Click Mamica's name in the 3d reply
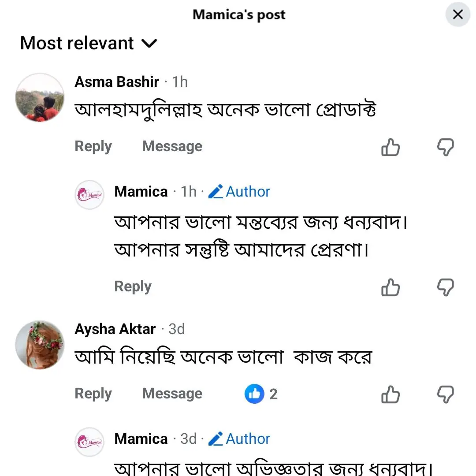The height and width of the screenshot is (476, 476). (141, 439)
